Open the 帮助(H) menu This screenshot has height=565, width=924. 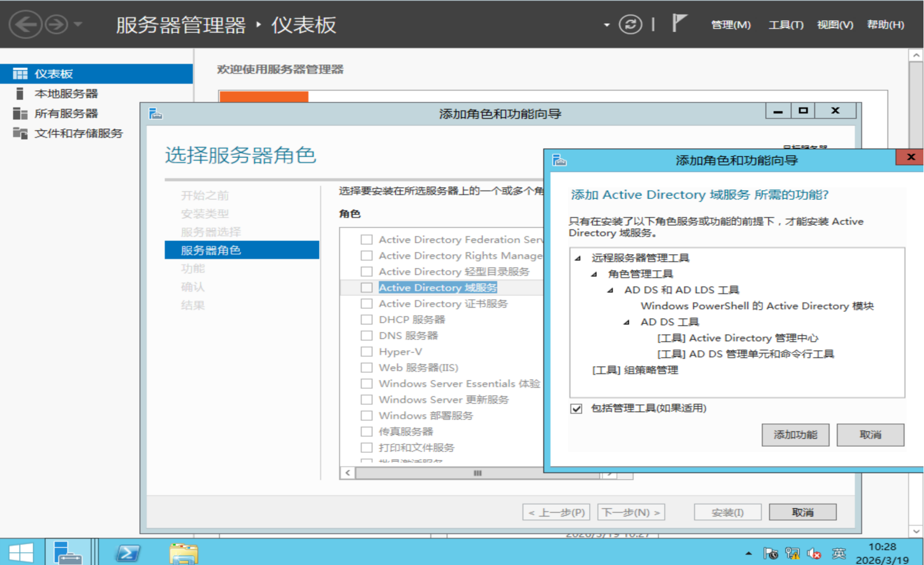point(885,25)
